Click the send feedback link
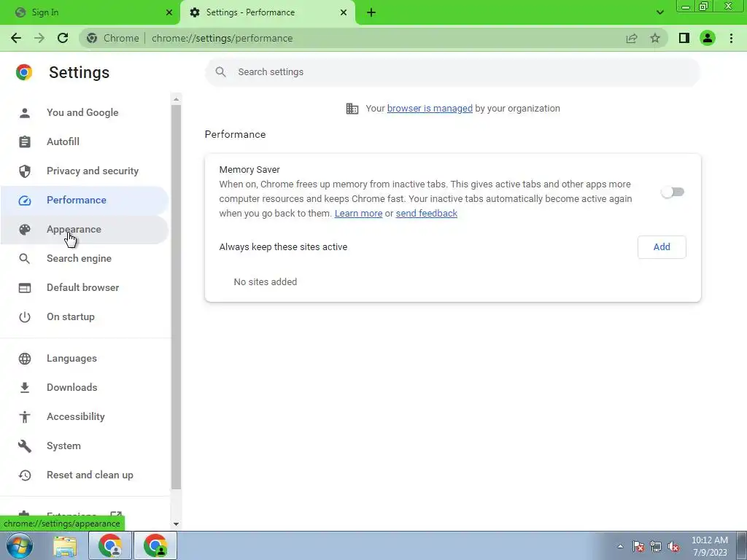 (426, 214)
